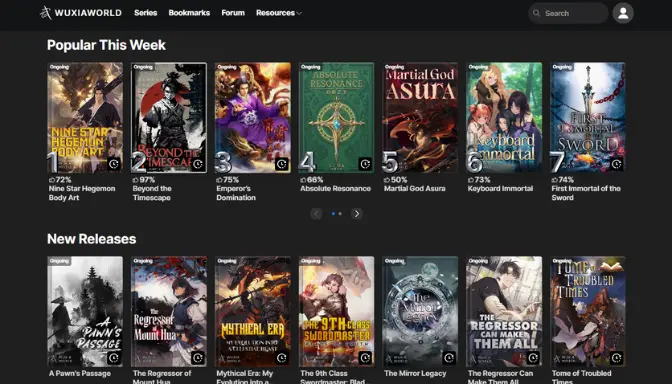Open the Series menu item

146,13
